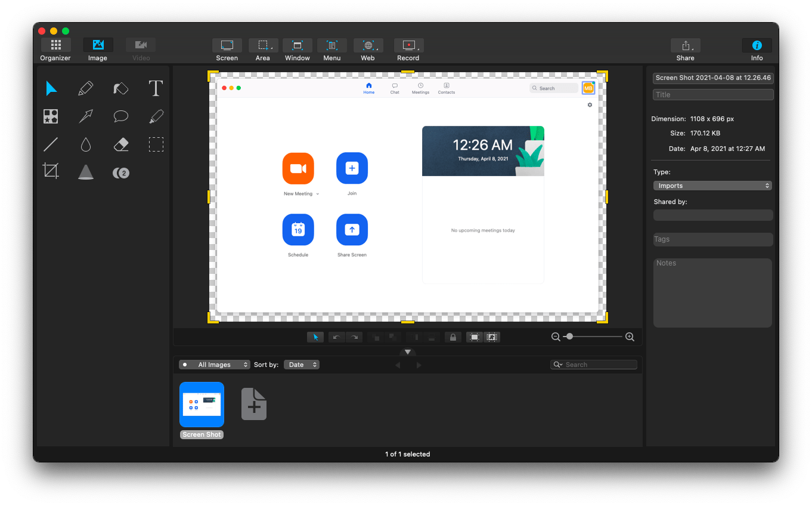Image resolution: width=812 pixels, height=506 pixels.
Task: Select the numbered Step counter tool
Action: click(121, 173)
